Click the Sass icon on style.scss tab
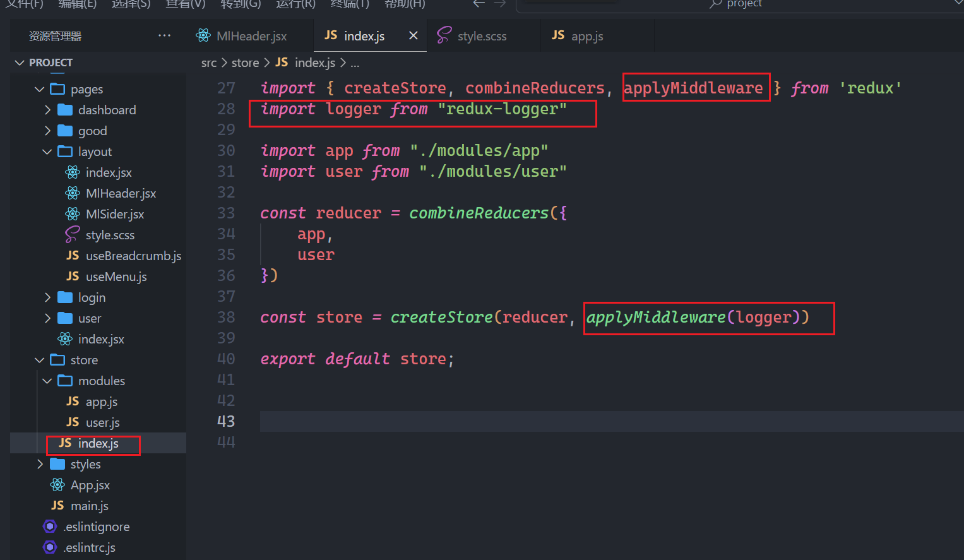Image resolution: width=964 pixels, height=560 pixels. (x=444, y=35)
